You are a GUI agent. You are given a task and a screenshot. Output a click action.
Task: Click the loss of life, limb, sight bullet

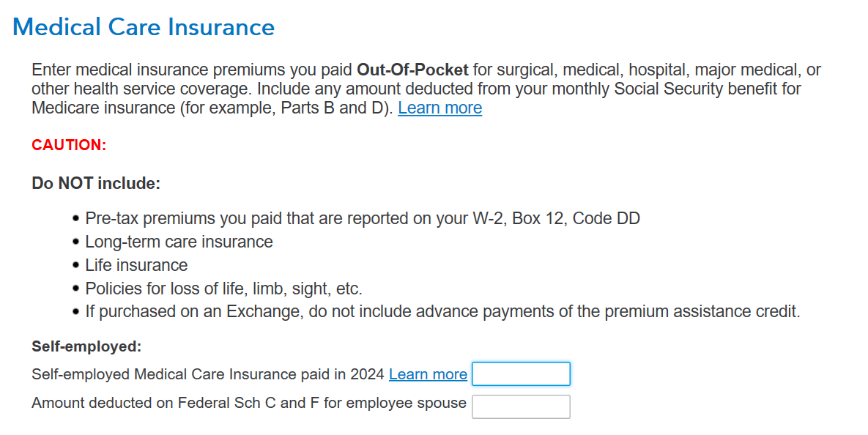point(223,289)
